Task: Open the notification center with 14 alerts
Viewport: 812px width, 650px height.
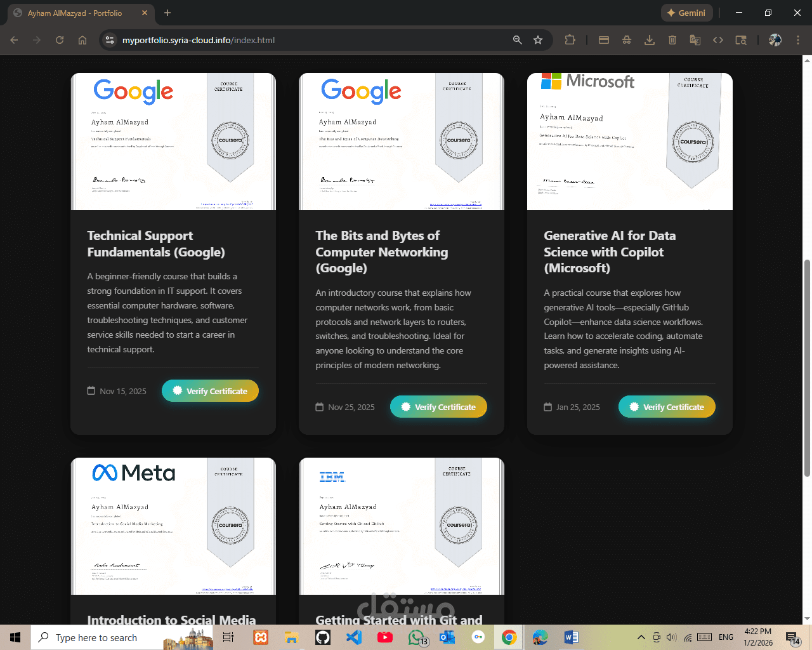Action: [793, 637]
